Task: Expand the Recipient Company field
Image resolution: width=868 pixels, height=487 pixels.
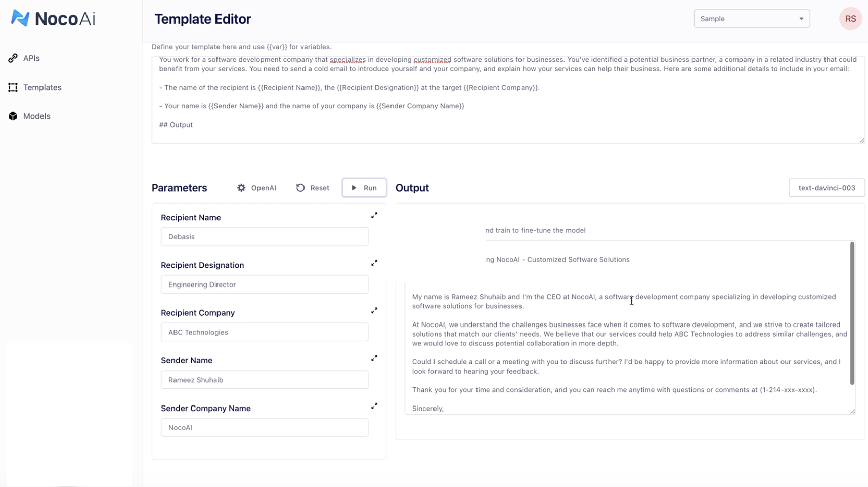Action: click(x=374, y=310)
